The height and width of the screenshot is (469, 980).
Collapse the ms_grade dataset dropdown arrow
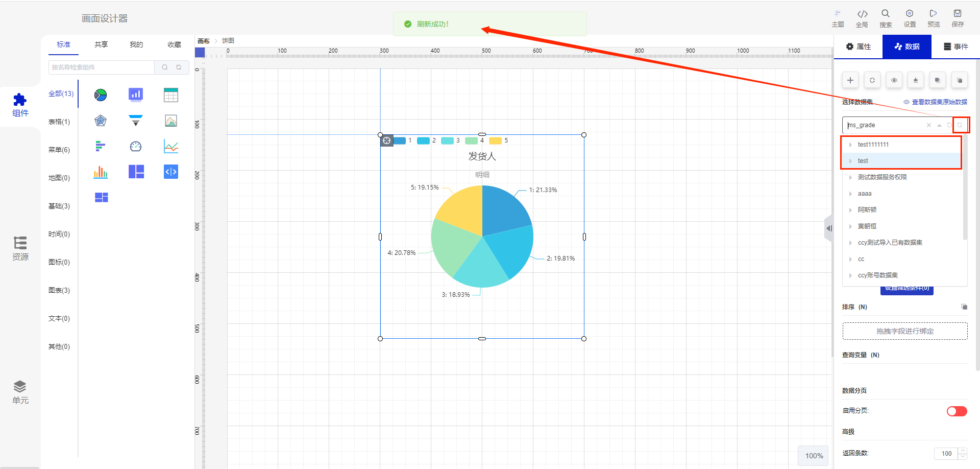(939, 125)
